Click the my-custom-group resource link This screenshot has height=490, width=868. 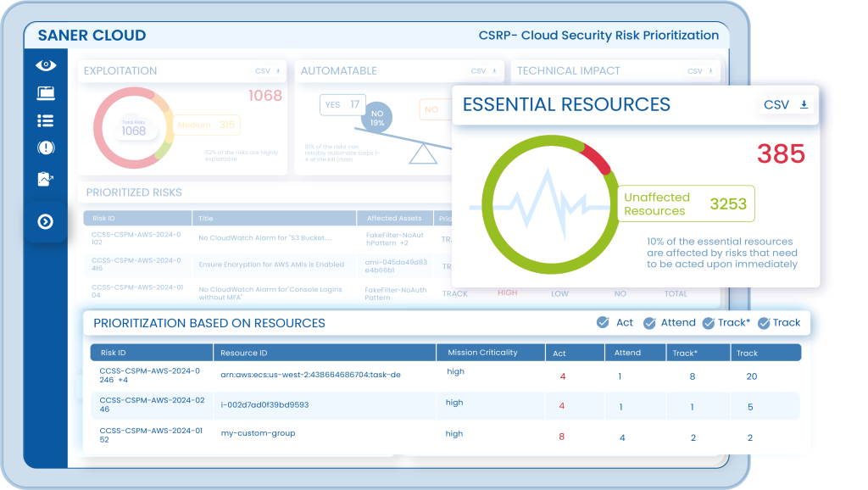coord(258,433)
